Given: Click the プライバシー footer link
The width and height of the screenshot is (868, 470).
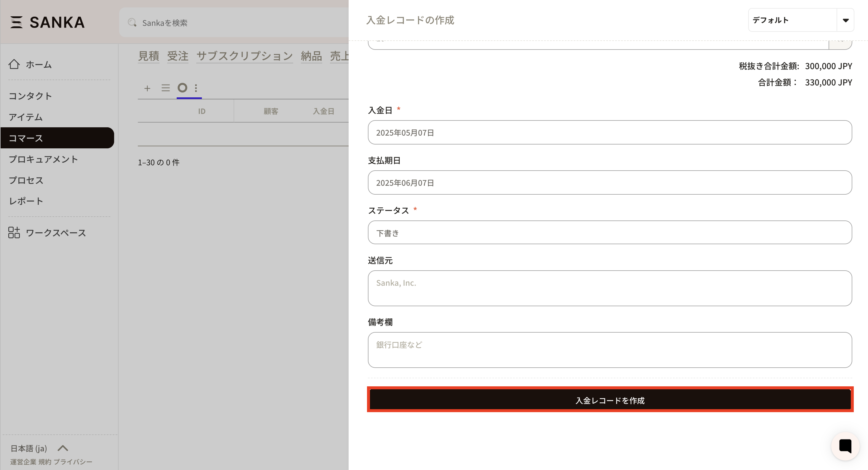Looking at the screenshot, I should [x=73, y=462].
